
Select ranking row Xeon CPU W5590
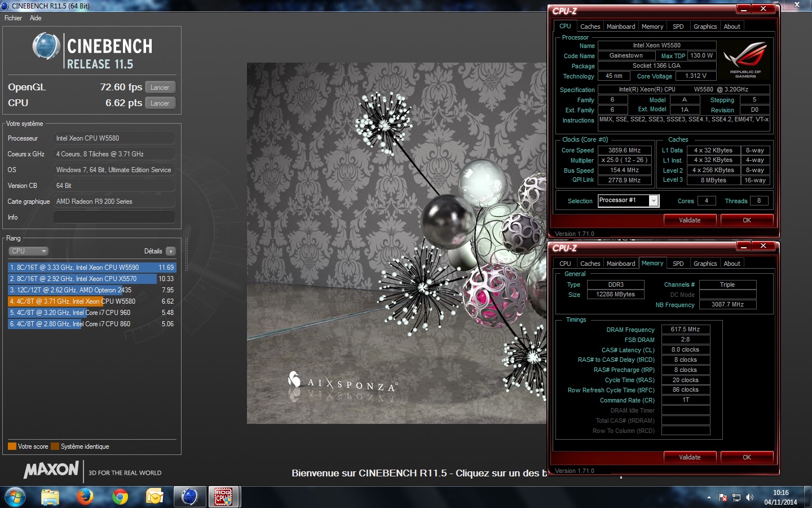tap(92, 268)
